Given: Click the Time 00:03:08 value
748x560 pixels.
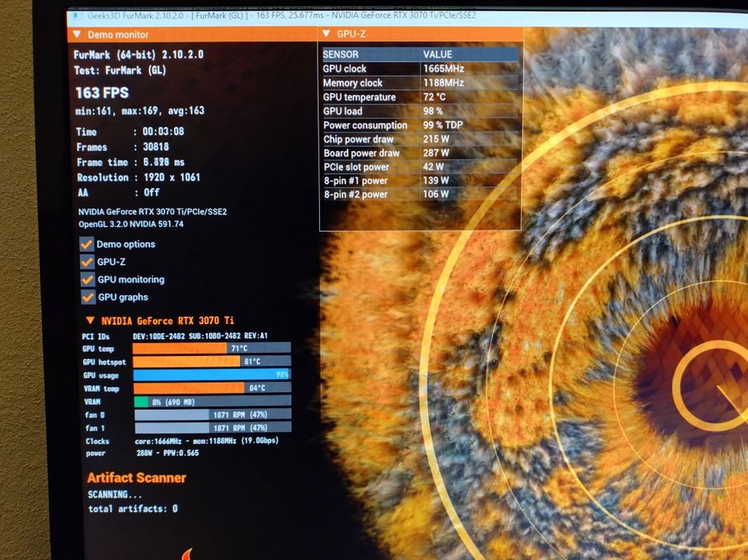Looking at the screenshot, I should (x=163, y=131).
